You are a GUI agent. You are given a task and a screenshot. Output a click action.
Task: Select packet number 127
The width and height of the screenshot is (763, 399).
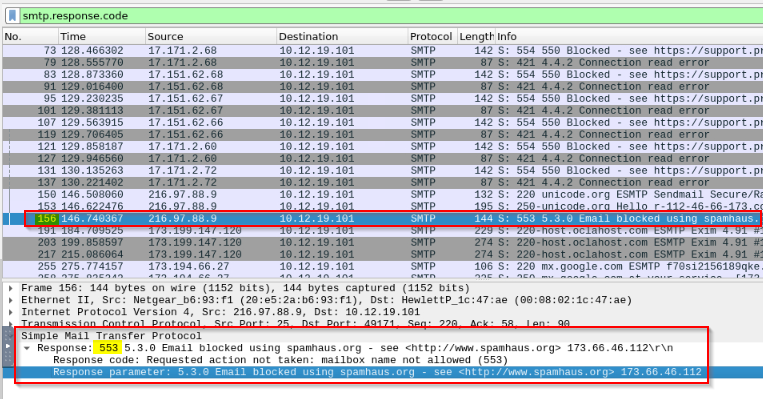pos(382,159)
